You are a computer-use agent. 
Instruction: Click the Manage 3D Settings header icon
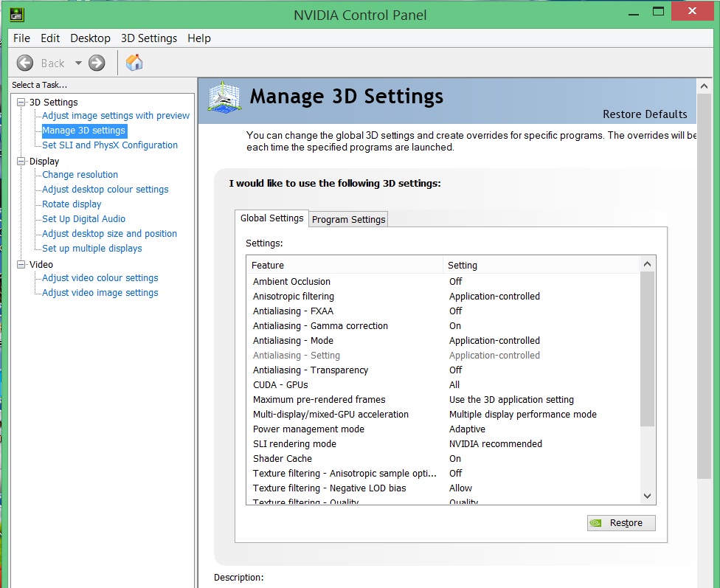(x=224, y=97)
